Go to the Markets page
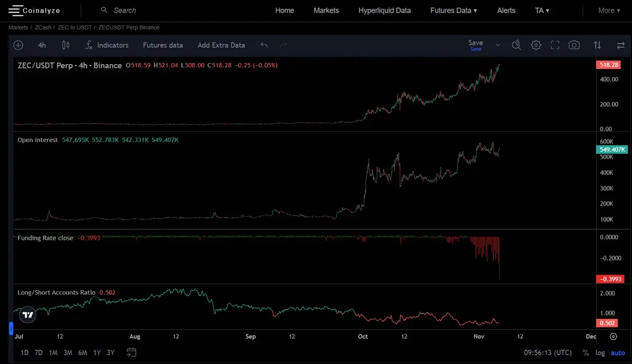 [326, 11]
